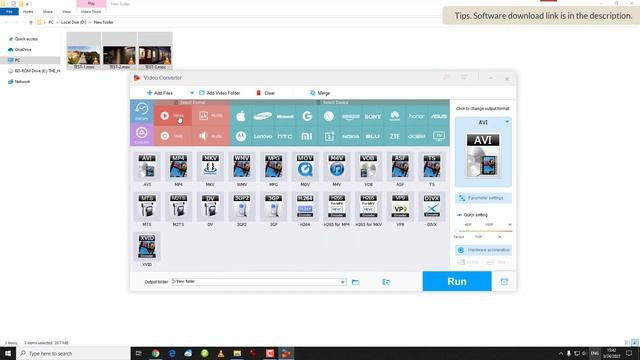Select the 3GP2 format icon
Viewport: 640px width, 360px height.
click(x=242, y=207)
